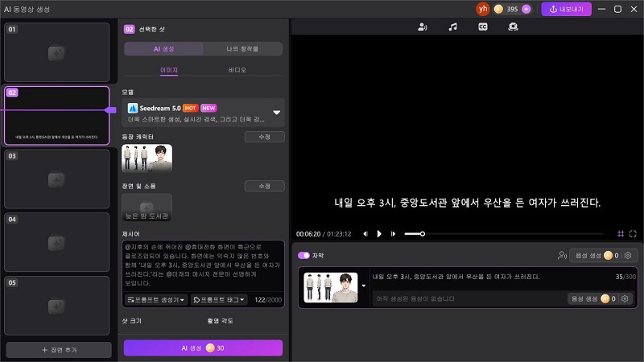Expand the character dropdown in subtitle row

(364, 286)
